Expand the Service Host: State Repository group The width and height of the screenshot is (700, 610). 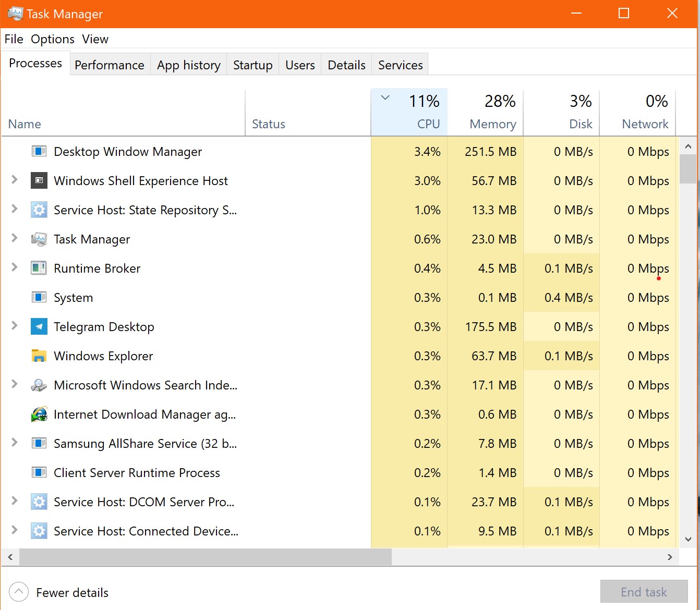pos(15,209)
